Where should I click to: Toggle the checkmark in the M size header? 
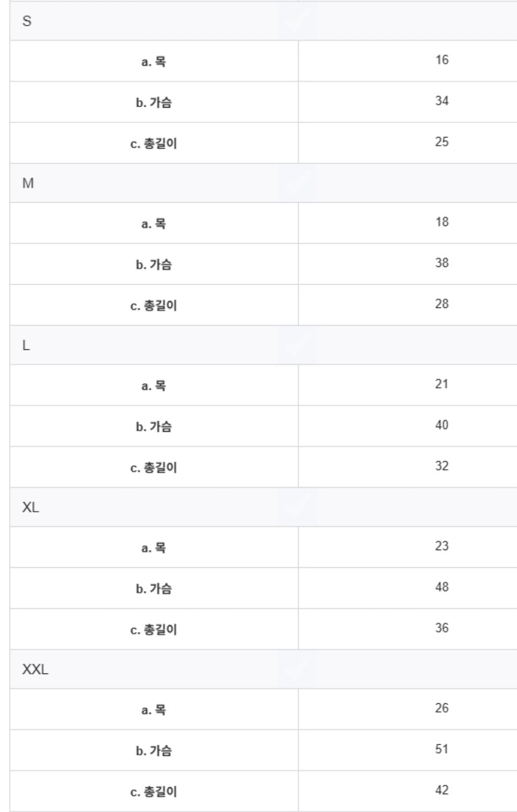[297, 183]
